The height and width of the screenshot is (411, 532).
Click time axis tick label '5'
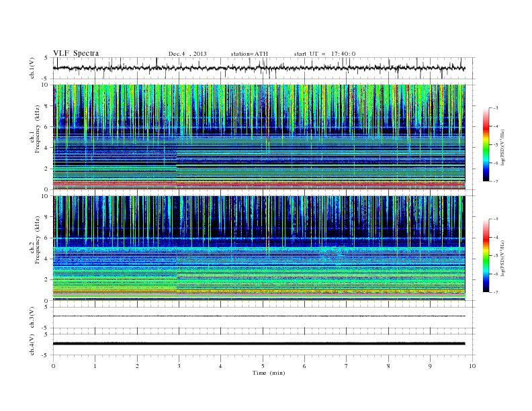point(263,366)
